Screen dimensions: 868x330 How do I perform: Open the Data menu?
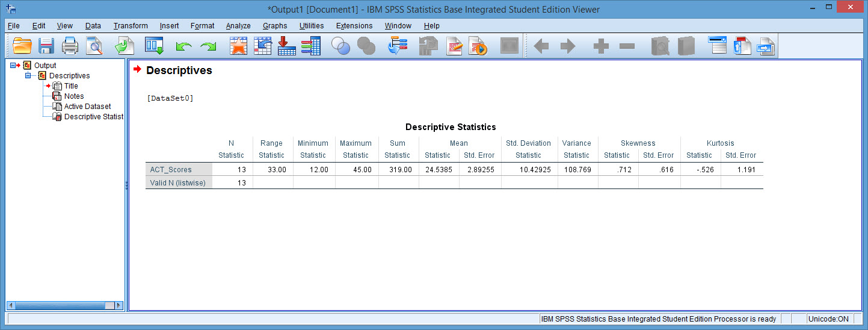(x=93, y=26)
